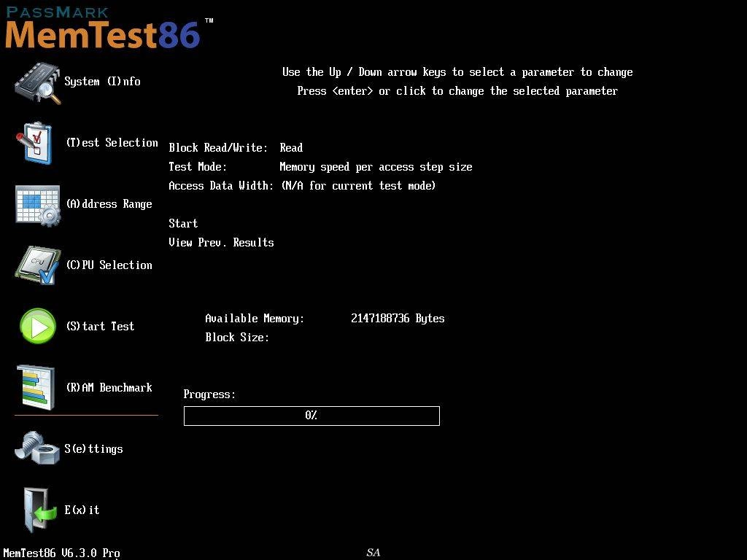Click the PassMark MemTest86 logo
Screen dimensions: 747x560
click(109, 28)
